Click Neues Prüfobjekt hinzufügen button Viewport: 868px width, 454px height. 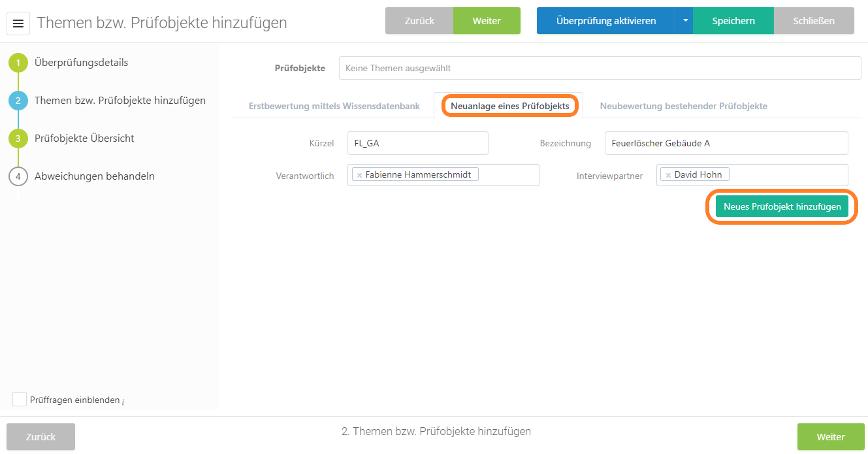coord(782,206)
